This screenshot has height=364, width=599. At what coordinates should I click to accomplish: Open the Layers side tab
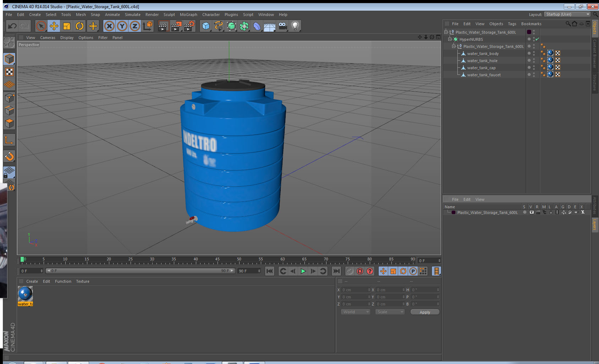[594, 224]
